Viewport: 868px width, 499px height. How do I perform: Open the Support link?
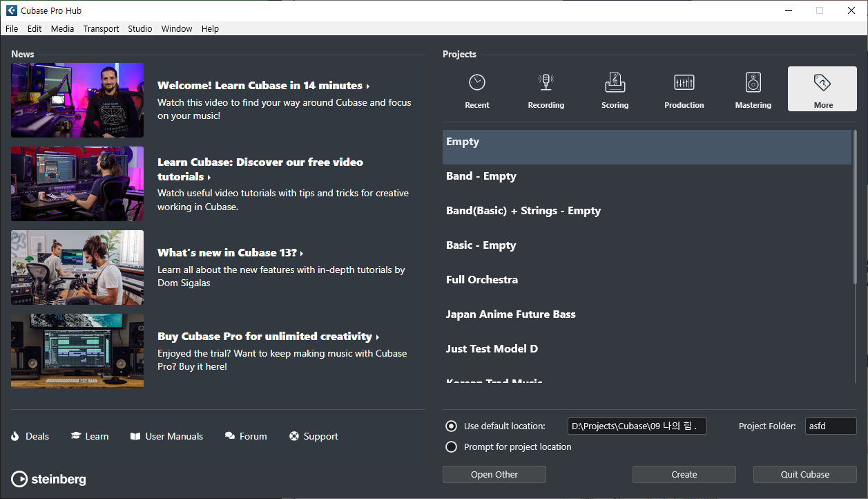point(320,436)
